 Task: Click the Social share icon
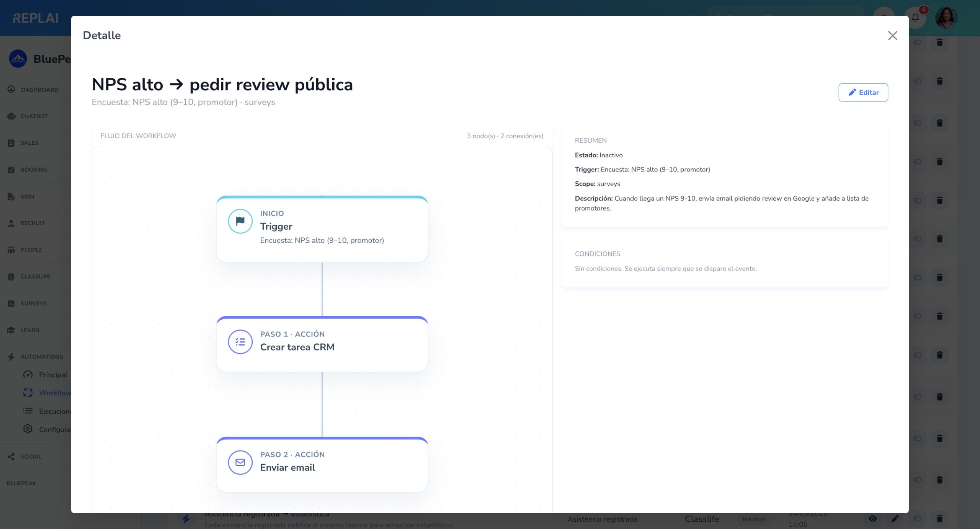tap(11, 456)
